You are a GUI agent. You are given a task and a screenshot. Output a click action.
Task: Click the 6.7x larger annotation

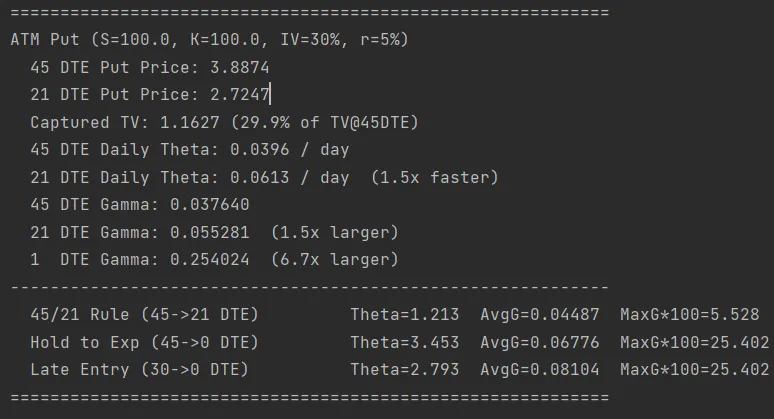point(335,259)
